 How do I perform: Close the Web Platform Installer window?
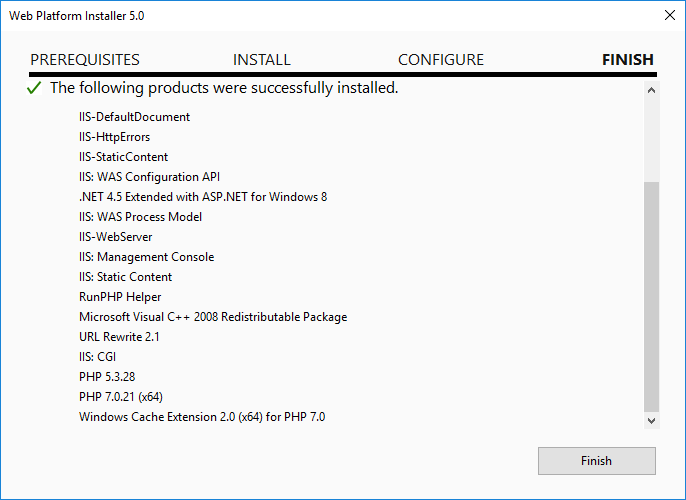[669, 15]
